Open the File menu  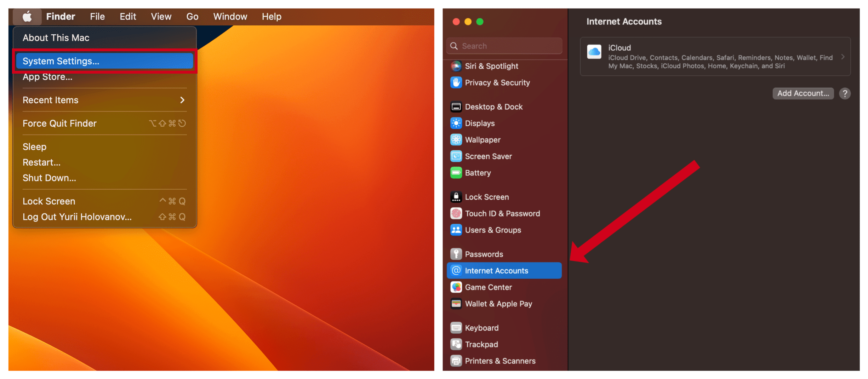[97, 17]
